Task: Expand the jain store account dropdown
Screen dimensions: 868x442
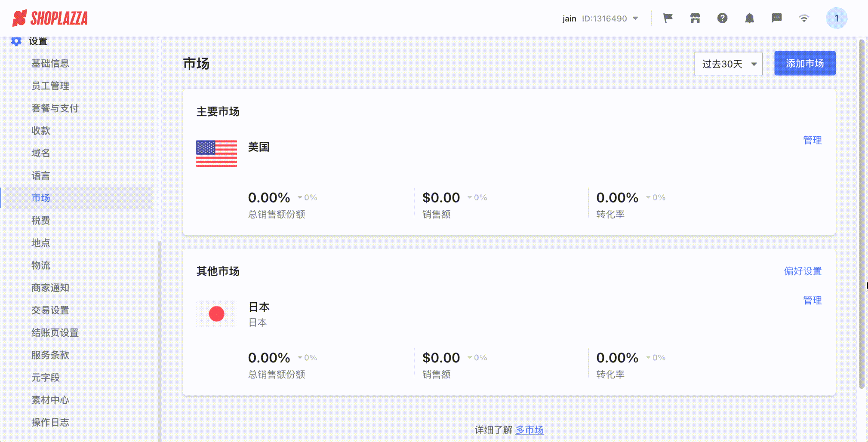Action: click(x=600, y=18)
